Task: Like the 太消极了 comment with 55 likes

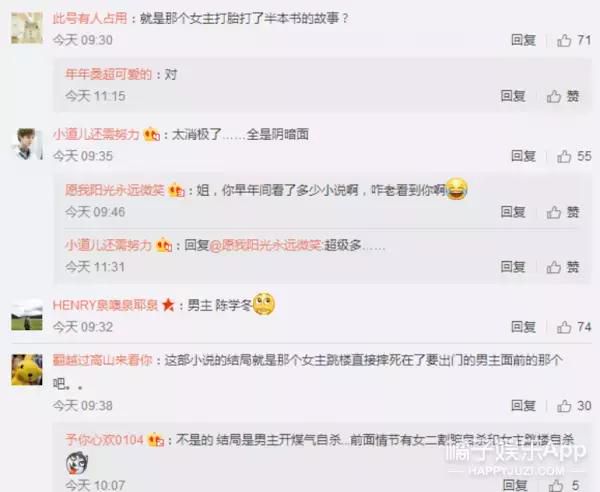Action: pos(574,156)
